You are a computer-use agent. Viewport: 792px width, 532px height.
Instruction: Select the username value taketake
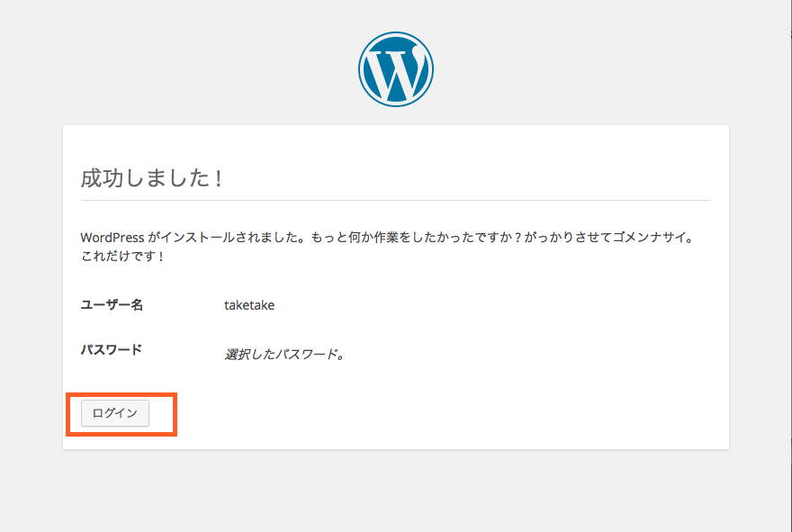[x=249, y=305]
